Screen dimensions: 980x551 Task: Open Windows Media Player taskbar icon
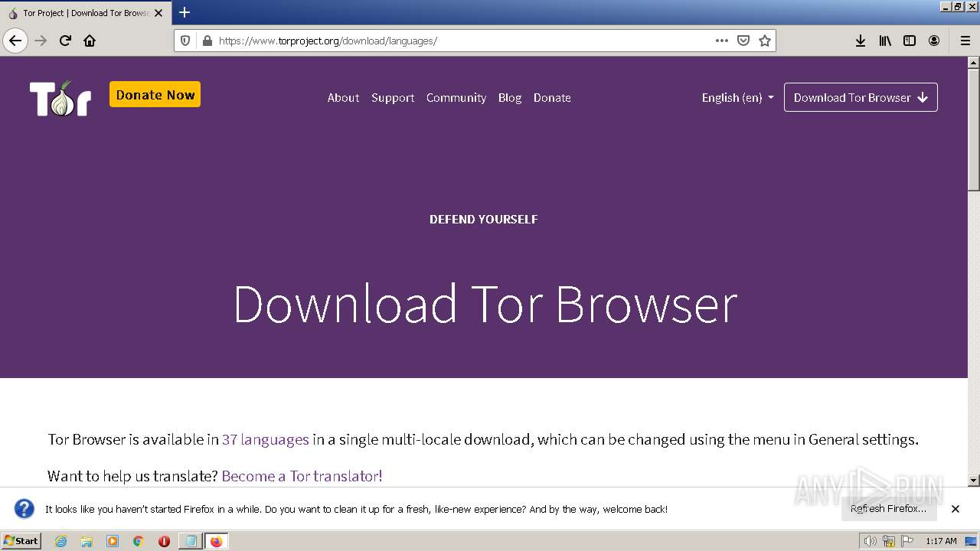coord(113,541)
